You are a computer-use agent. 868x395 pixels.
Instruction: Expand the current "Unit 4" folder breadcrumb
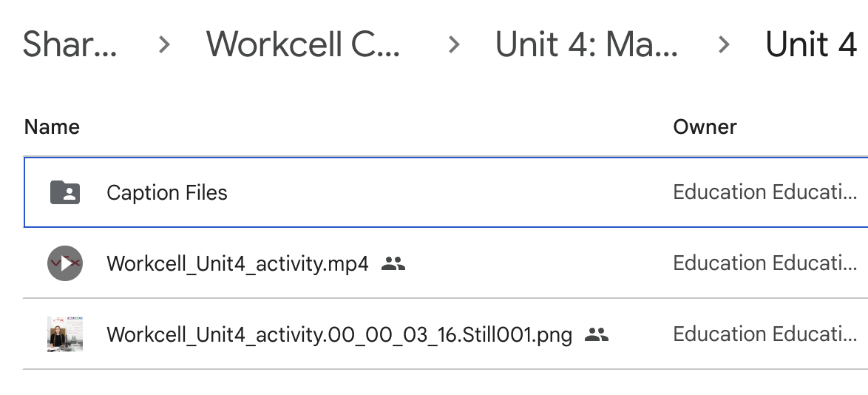click(x=810, y=45)
